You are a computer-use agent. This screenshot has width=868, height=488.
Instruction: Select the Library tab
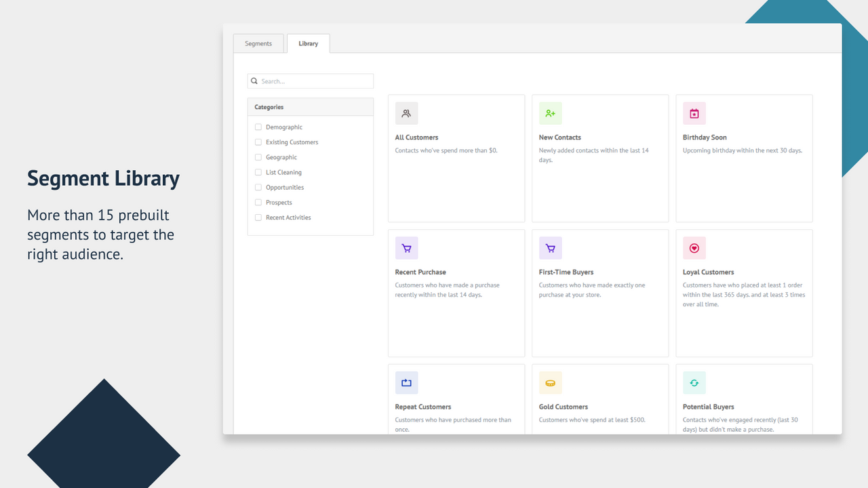308,43
